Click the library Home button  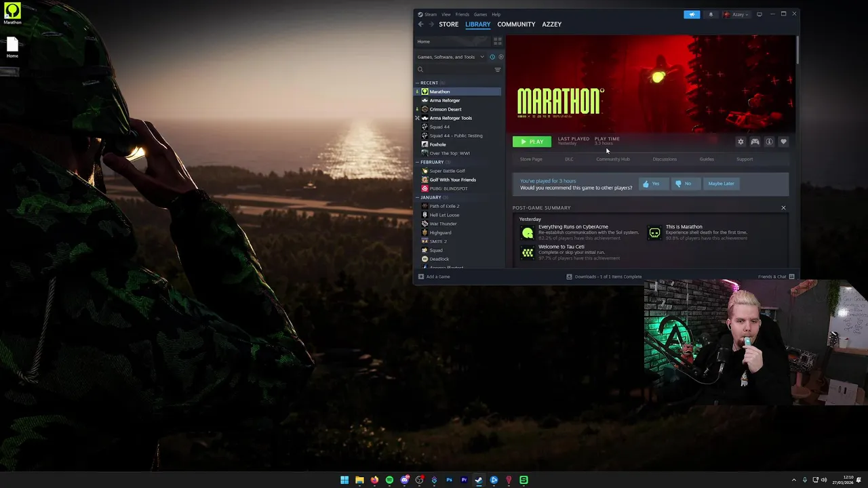tap(452, 41)
